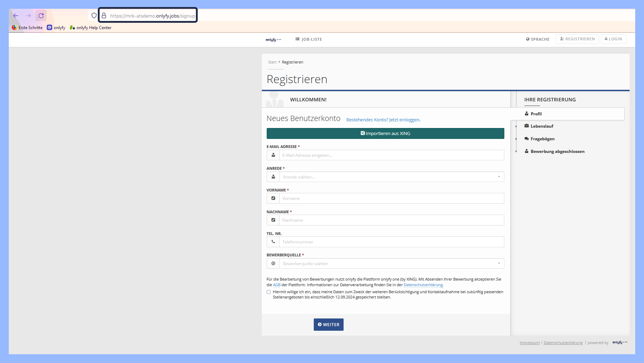Open the onlyfy Help Center bookmark
644x363 pixels.
click(x=90, y=27)
